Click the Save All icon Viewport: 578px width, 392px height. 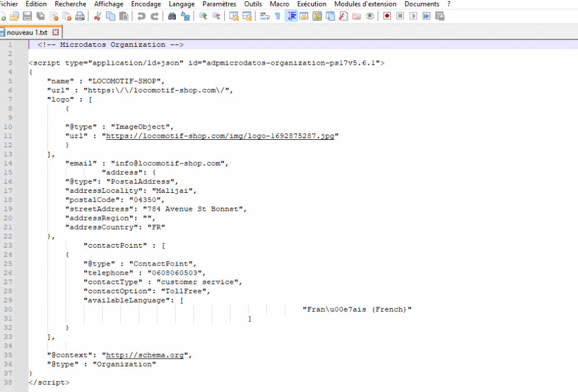[40, 16]
